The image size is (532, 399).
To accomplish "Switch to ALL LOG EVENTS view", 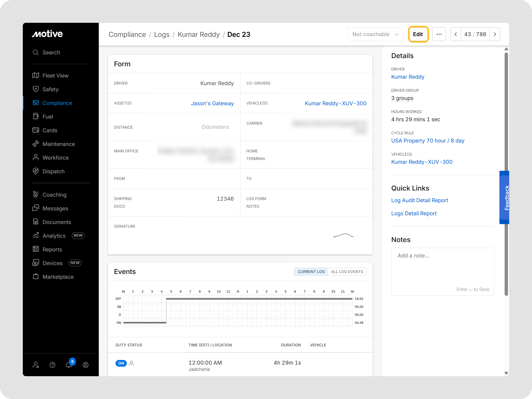I will coord(347,272).
